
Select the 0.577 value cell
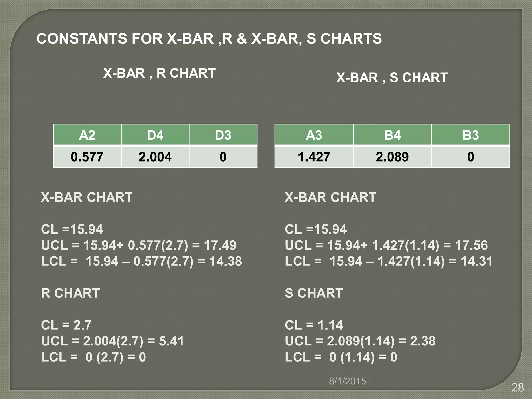coord(87,157)
